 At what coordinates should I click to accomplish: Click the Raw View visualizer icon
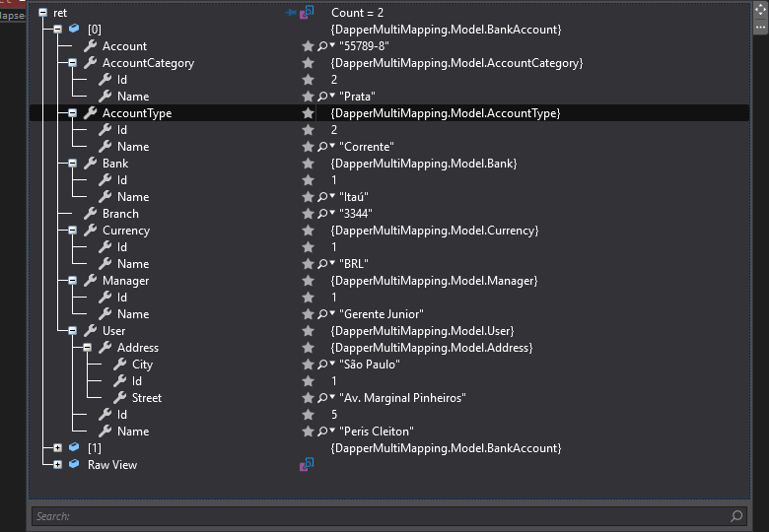[x=307, y=464]
